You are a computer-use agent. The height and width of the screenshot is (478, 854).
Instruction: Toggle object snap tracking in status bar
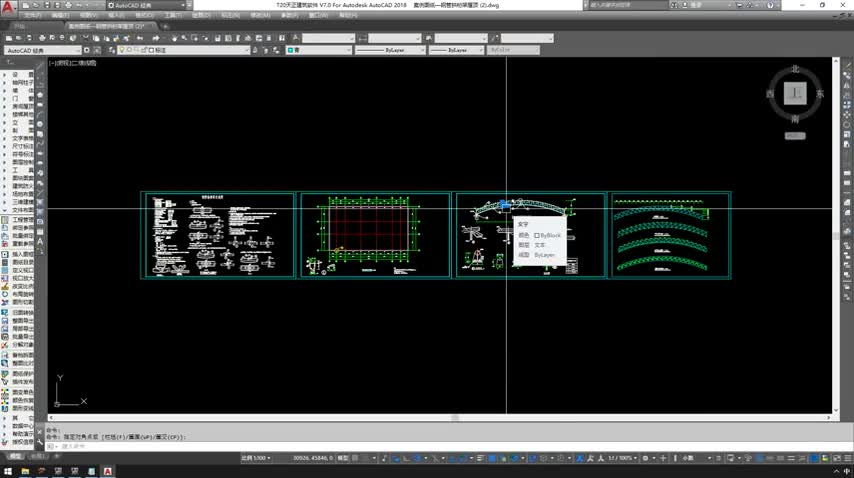pos(452,458)
